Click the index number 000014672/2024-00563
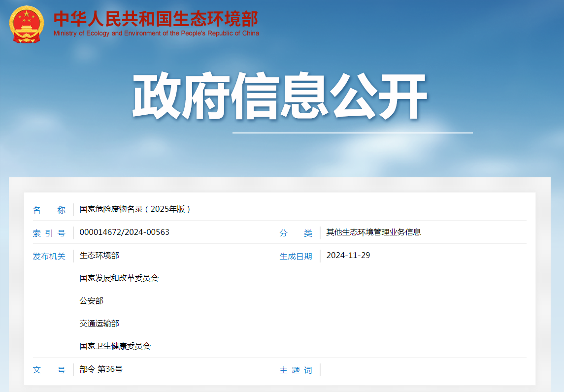 pos(124,232)
